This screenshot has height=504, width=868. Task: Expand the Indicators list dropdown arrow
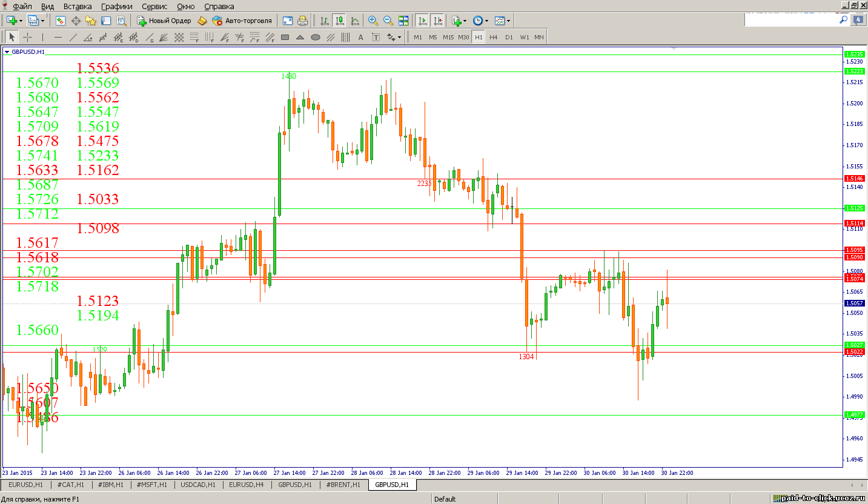[465, 21]
